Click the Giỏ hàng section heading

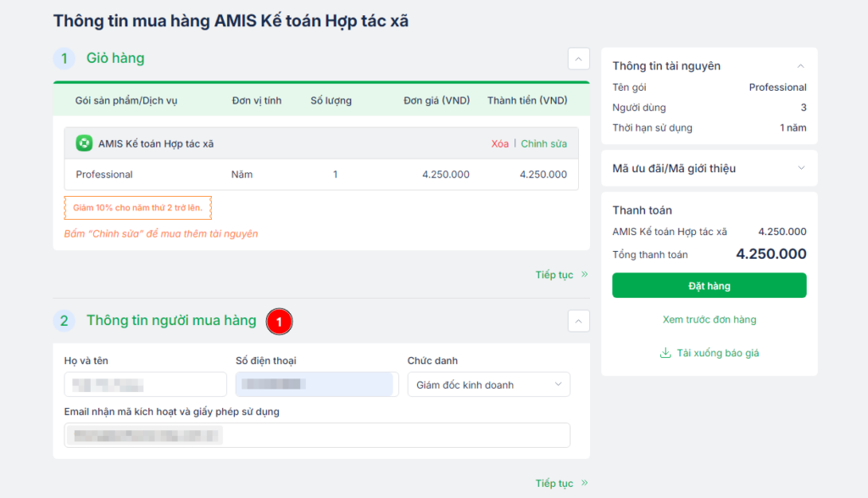point(115,59)
